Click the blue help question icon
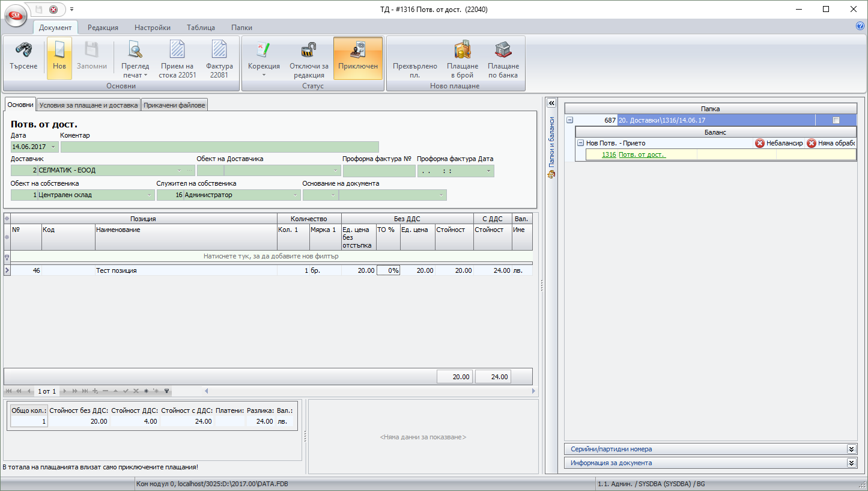The image size is (868, 491). pos(860,26)
